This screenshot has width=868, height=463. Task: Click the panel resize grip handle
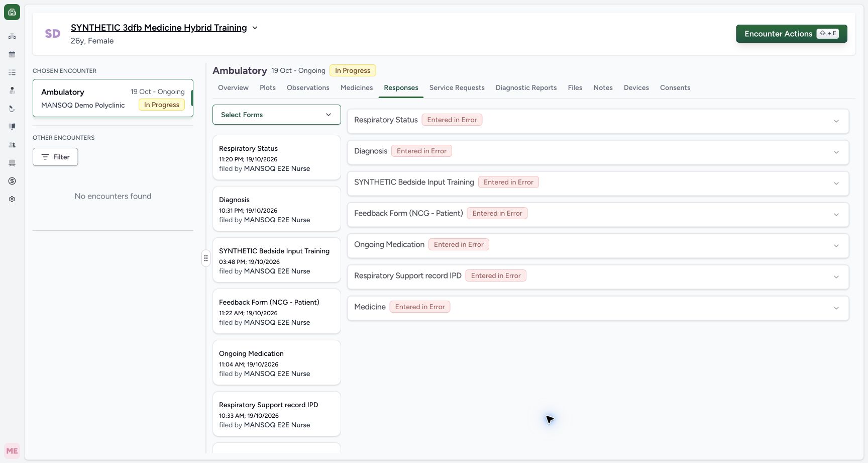206,258
